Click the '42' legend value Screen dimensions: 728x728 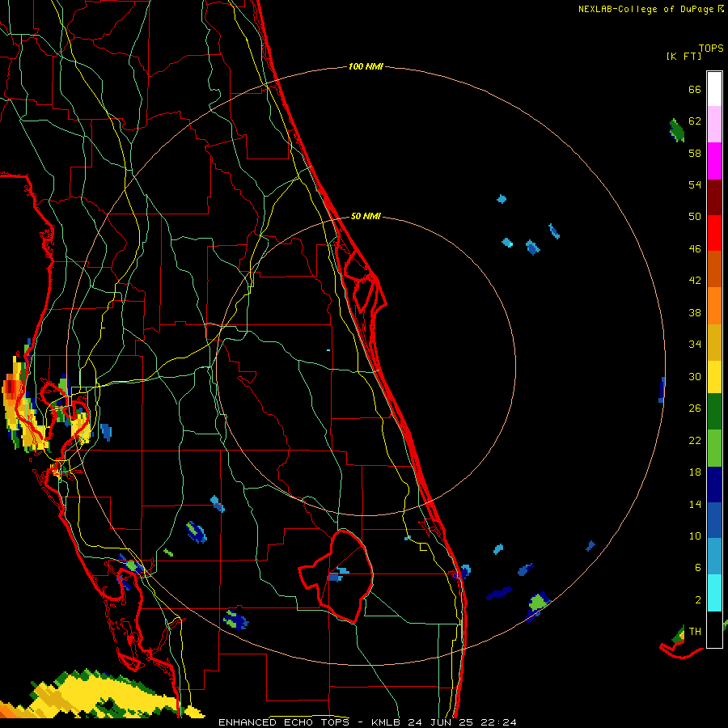(x=695, y=281)
